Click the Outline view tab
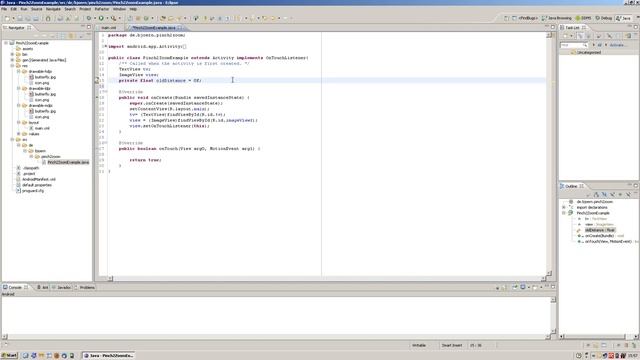 pos(571,186)
